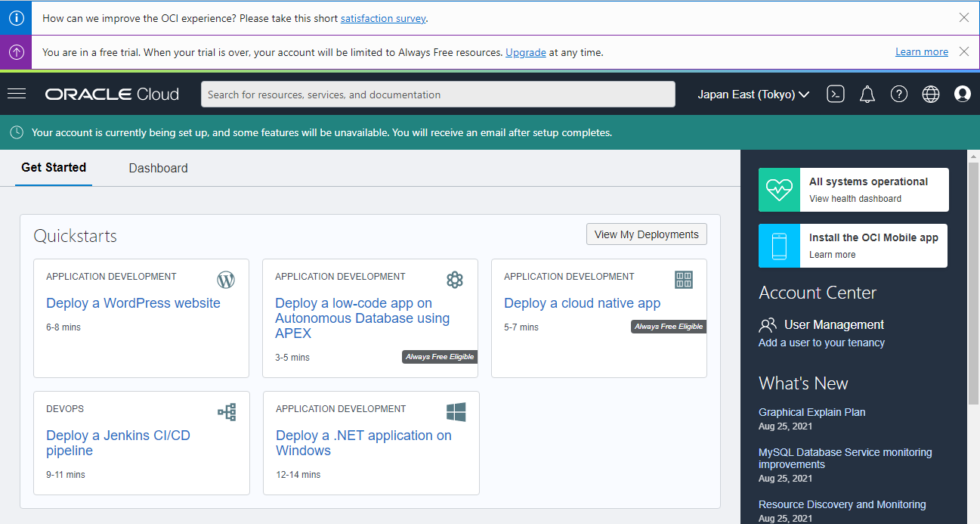
Task: Click the WordPress logo icon
Action: 226,280
